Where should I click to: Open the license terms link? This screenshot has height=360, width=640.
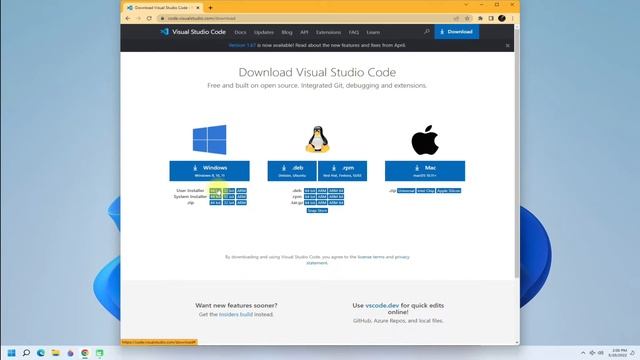(371, 257)
